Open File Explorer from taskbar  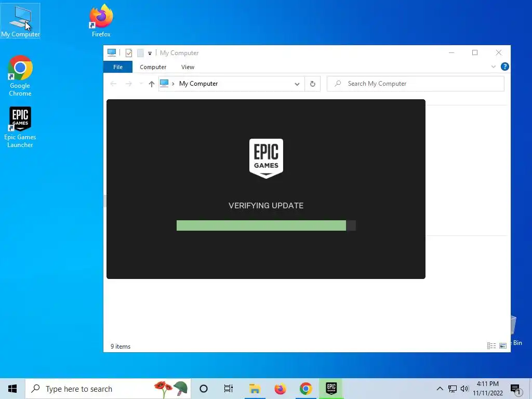pos(255,389)
